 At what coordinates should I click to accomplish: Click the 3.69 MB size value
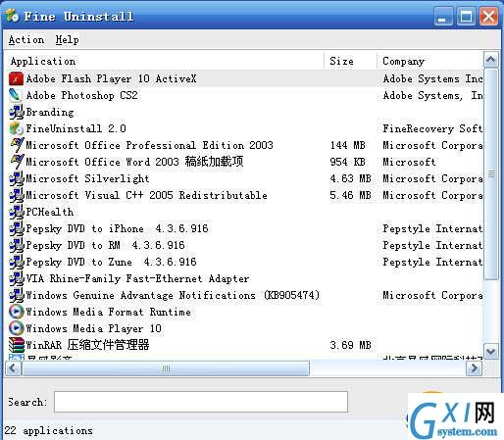[350, 345]
